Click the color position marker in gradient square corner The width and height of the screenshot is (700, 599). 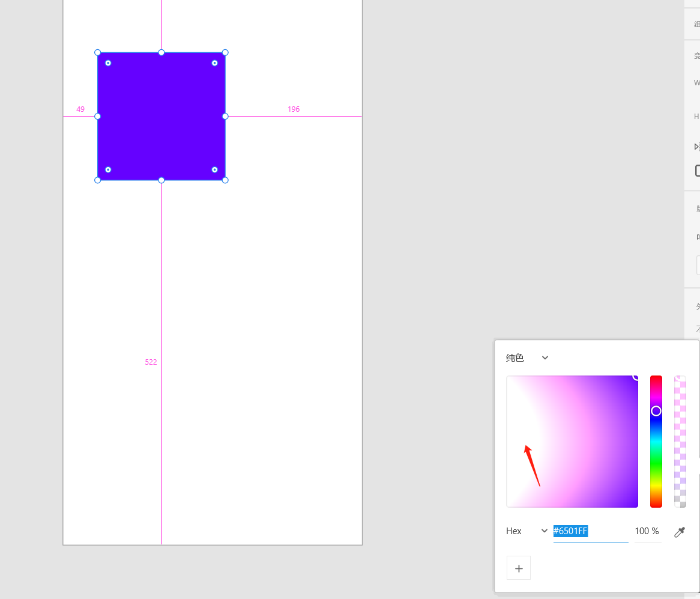click(x=636, y=377)
